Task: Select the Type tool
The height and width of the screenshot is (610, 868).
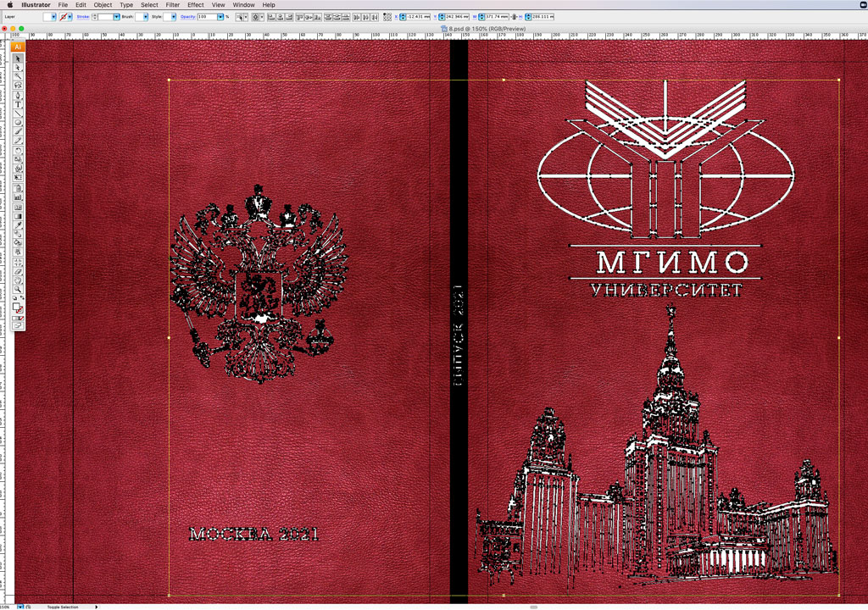Action: point(18,104)
